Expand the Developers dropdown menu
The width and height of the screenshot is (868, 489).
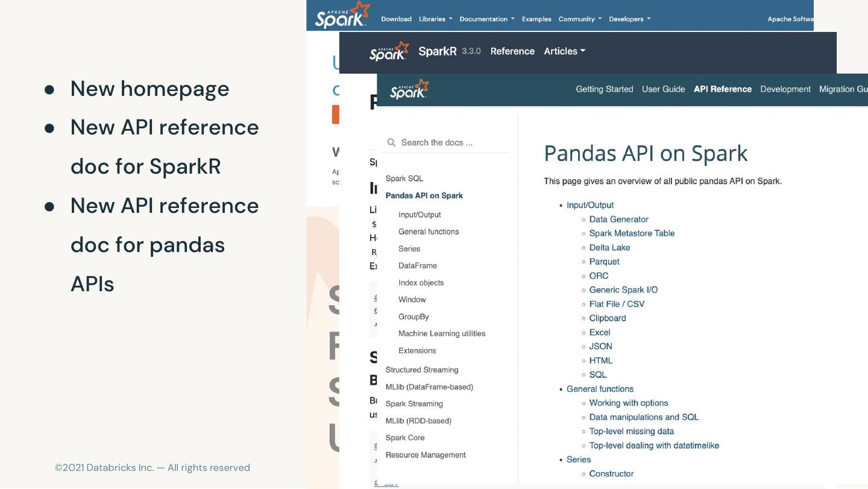point(629,19)
